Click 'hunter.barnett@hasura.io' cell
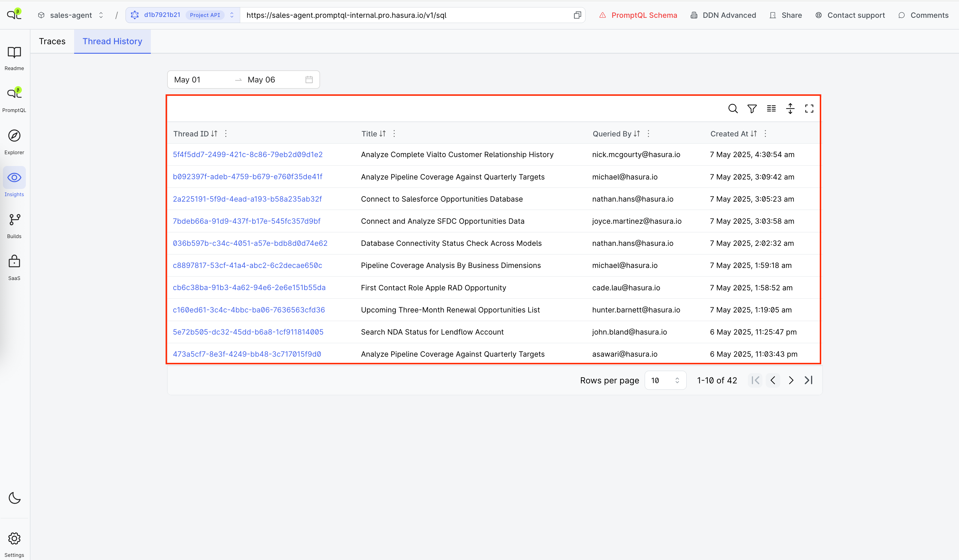 pyautogui.click(x=636, y=310)
